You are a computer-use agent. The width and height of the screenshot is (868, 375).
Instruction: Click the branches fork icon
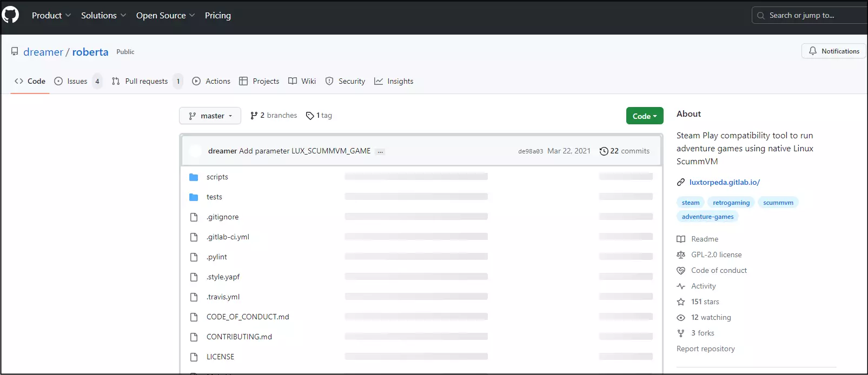click(x=254, y=116)
